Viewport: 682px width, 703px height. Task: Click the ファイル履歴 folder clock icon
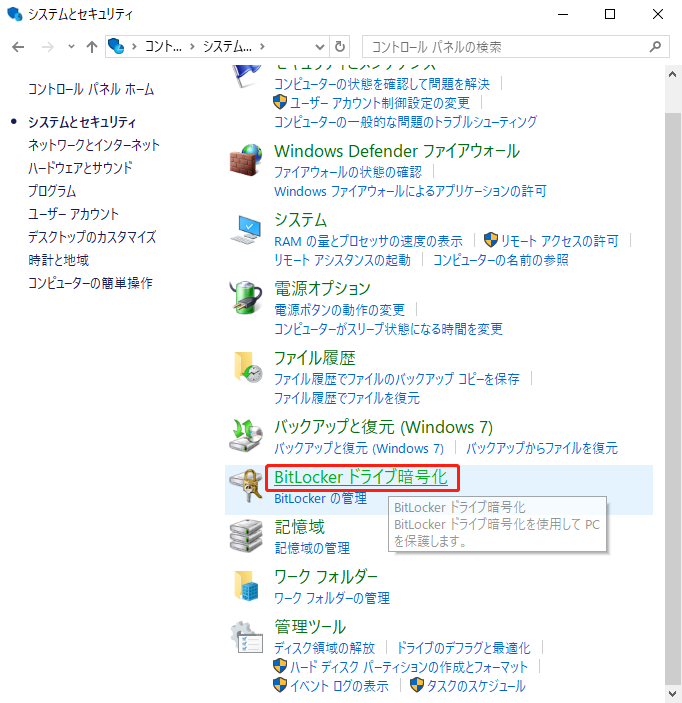[248, 367]
